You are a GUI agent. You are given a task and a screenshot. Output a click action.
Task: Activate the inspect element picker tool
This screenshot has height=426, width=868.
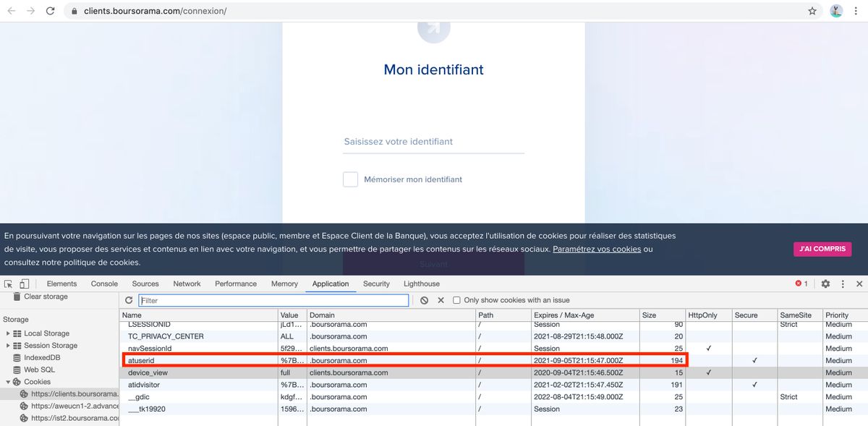tap(9, 284)
